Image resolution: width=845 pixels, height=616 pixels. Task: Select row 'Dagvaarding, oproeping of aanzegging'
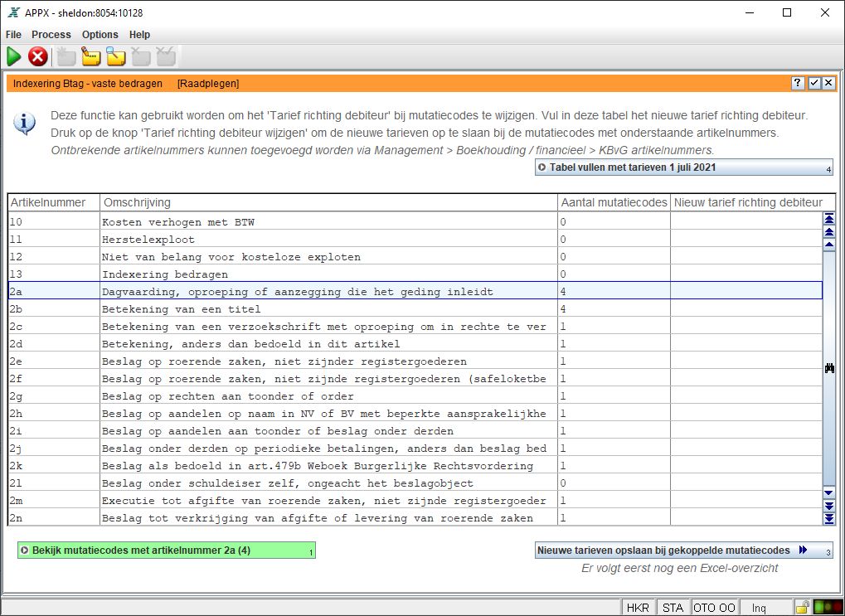415,292
